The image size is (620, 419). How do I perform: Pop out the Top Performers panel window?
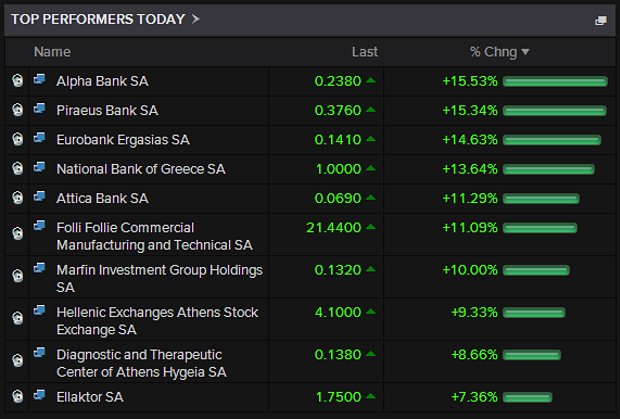pos(601,20)
